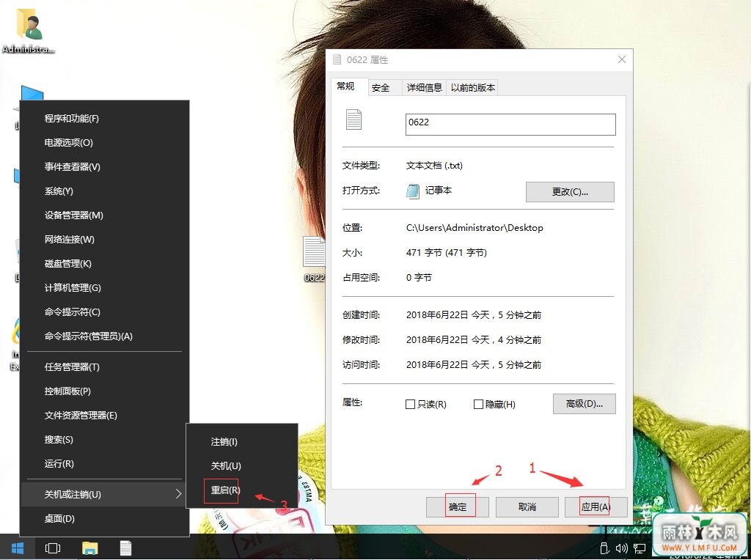Image resolution: width=751 pixels, height=560 pixels.
Task: Choose 重启(R) in the submenu
Action: (242, 490)
